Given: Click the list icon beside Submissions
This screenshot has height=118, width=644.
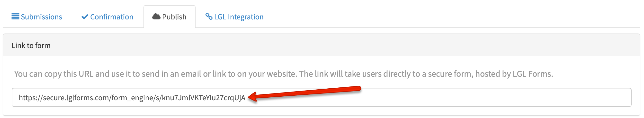Looking at the screenshot, I should click(x=15, y=17).
